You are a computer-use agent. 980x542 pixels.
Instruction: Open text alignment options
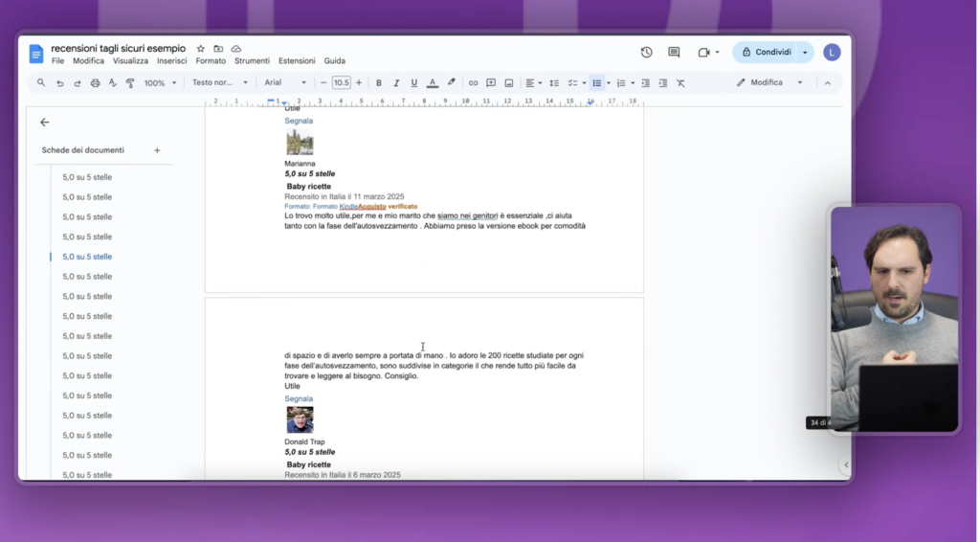[533, 83]
